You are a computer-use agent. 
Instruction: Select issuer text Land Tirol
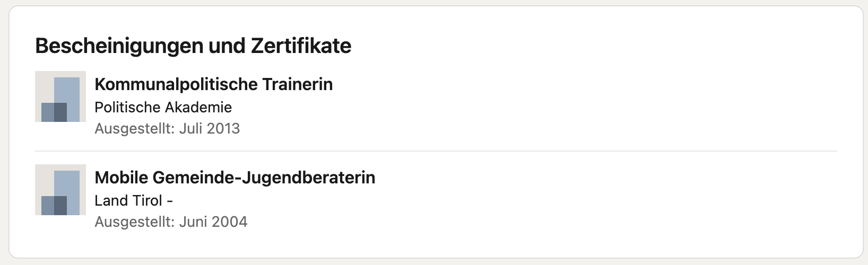coord(128,201)
